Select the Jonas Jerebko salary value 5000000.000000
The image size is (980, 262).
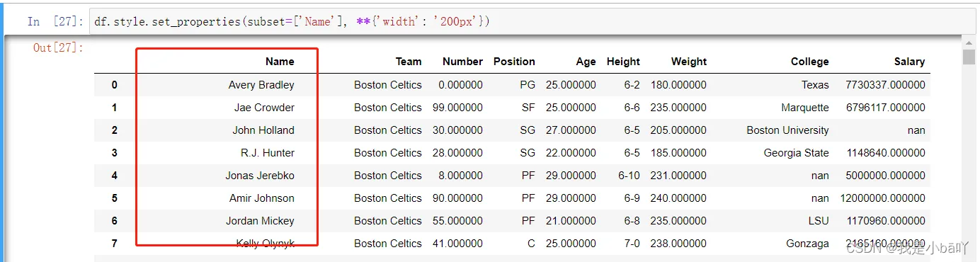coord(886,176)
